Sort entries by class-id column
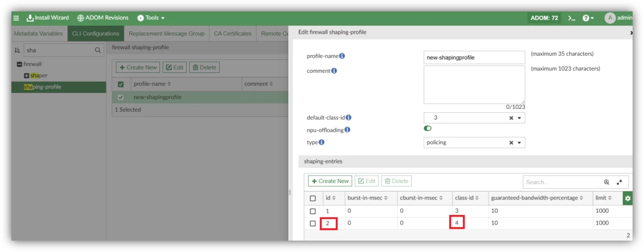 click(x=467, y=198)
